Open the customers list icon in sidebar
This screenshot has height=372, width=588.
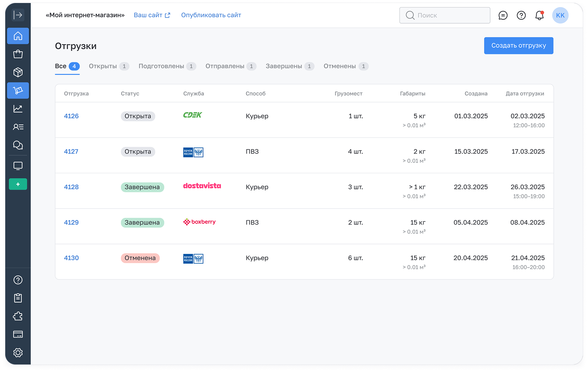click(18, 127)
